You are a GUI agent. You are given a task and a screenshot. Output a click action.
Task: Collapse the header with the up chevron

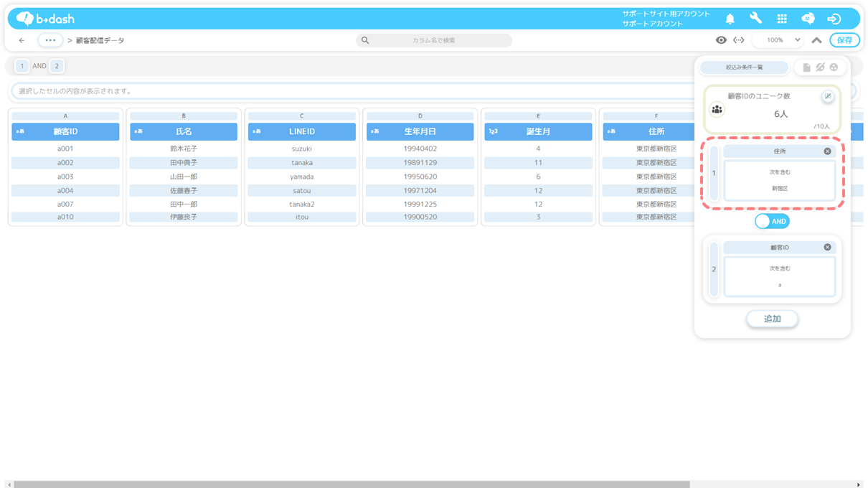tap(816, 40)
